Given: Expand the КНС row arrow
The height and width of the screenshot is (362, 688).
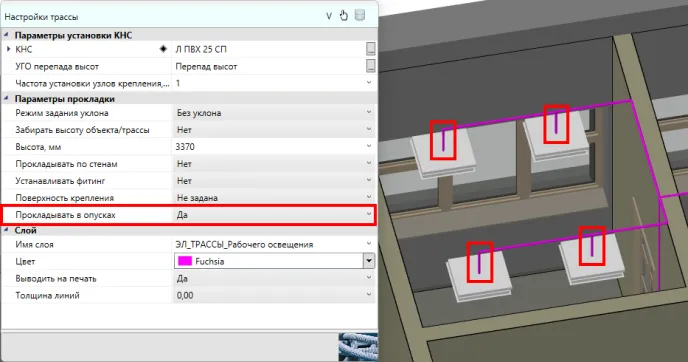Looking at the screenshot, I should point(8,49).
